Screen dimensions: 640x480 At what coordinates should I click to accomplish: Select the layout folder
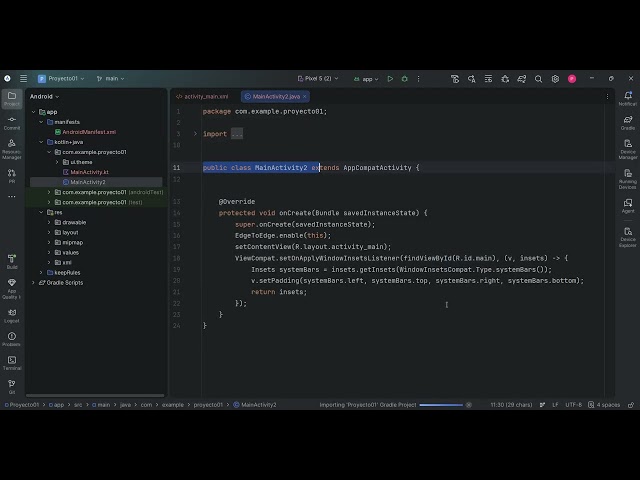[66, 232]
